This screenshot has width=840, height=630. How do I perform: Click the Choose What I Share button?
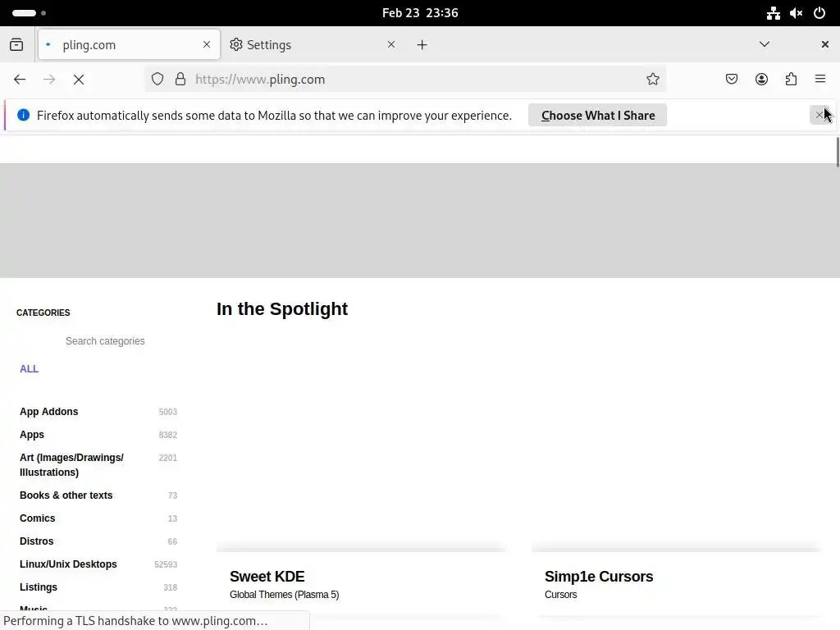597,115
